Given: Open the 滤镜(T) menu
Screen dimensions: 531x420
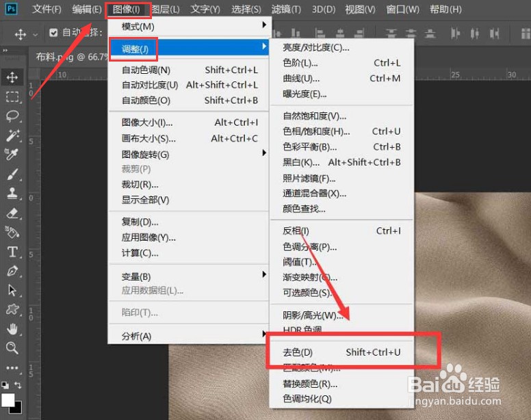Looking at the screenshot, I should [286, 10].
